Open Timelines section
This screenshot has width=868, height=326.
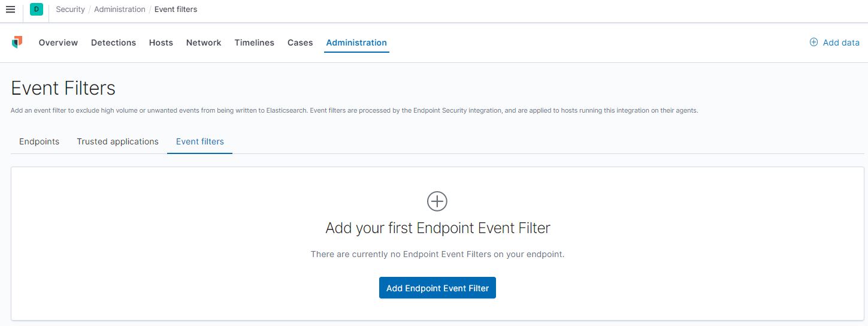[254, 43]
